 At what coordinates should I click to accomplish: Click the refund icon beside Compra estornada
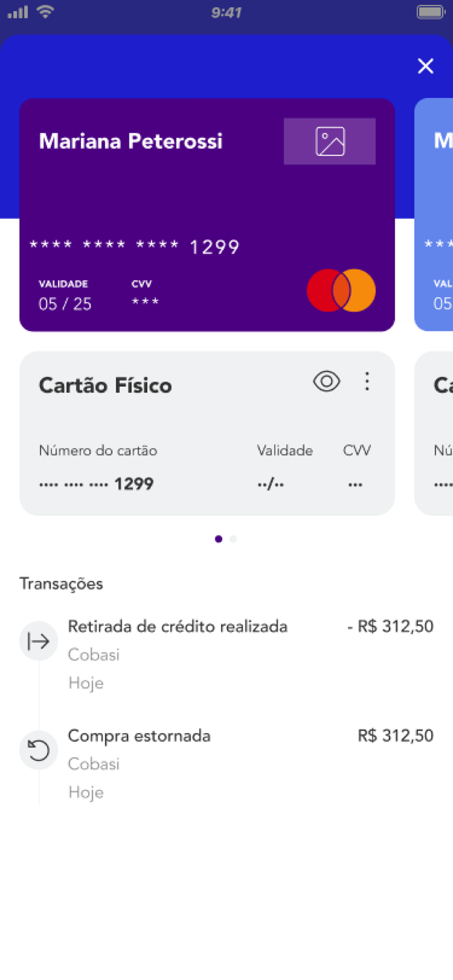39,751
